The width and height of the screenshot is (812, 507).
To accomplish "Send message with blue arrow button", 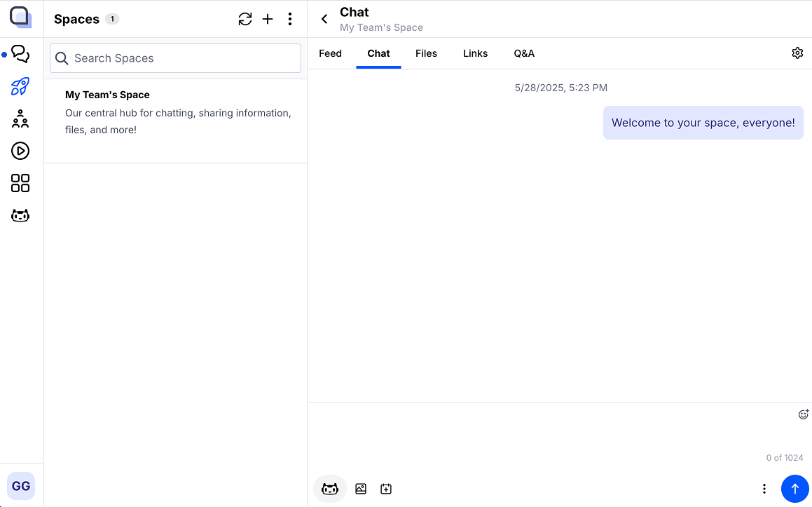I will tap(795, 488).
